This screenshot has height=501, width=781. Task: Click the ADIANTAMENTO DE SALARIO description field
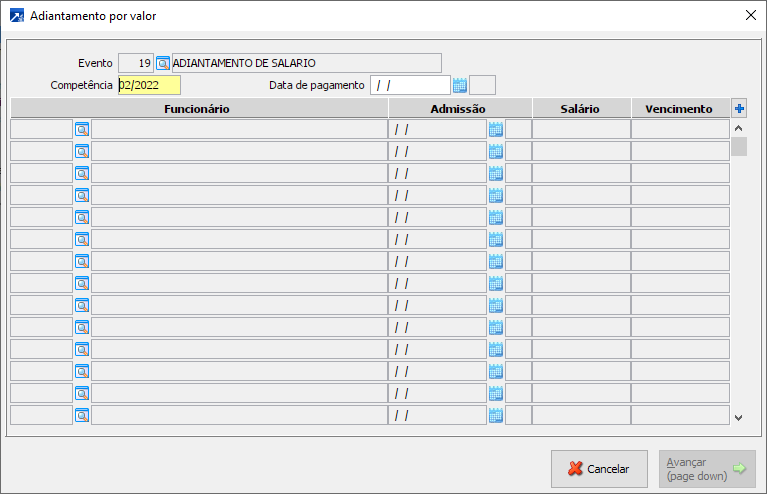307,63
